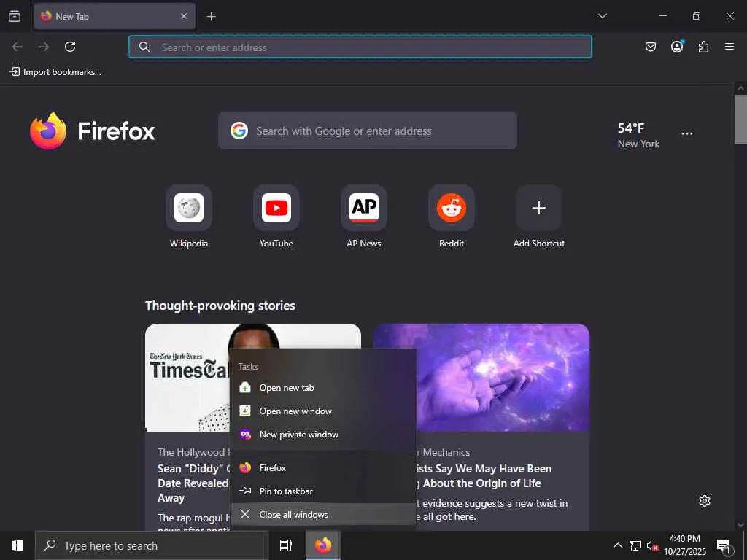Open the Wikipedia shortcut
747x560 pixels.
(189, 217)
